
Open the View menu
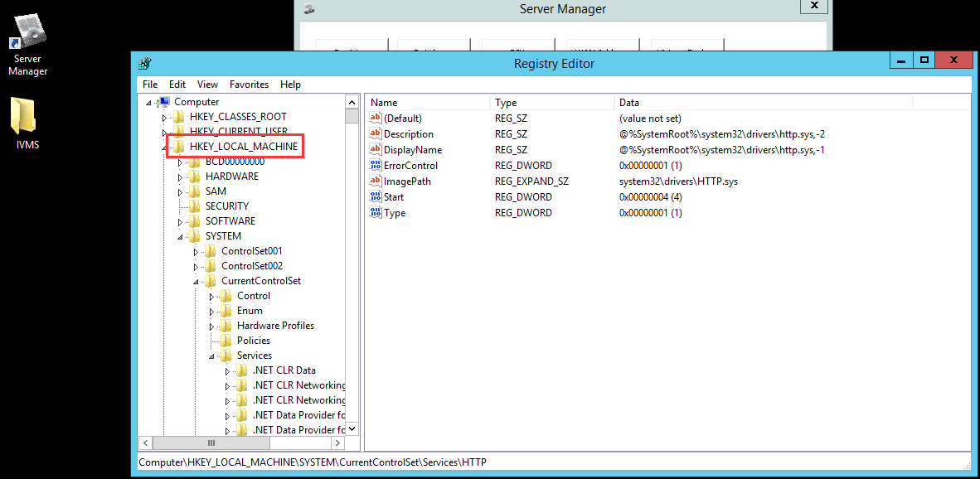pos(207,85)
